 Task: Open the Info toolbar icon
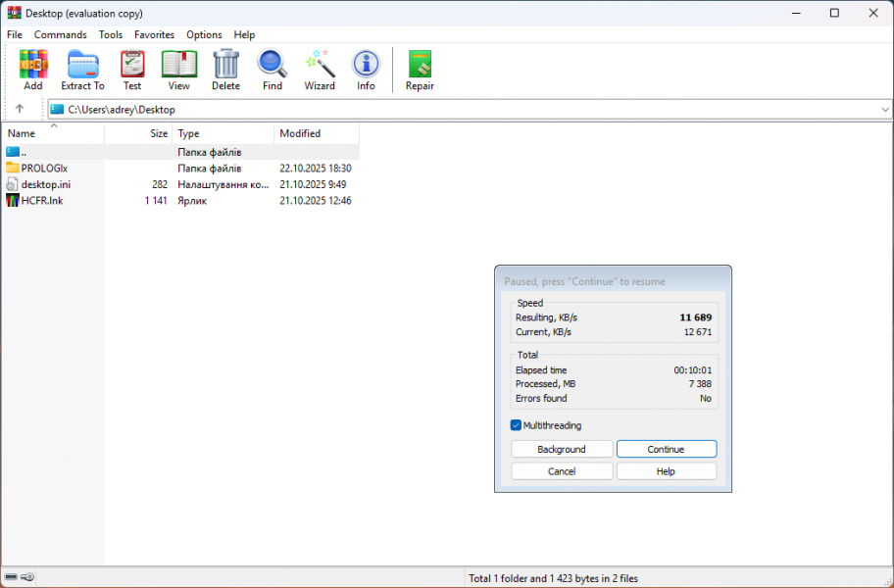pyautogui.click(x=366, y=66)
